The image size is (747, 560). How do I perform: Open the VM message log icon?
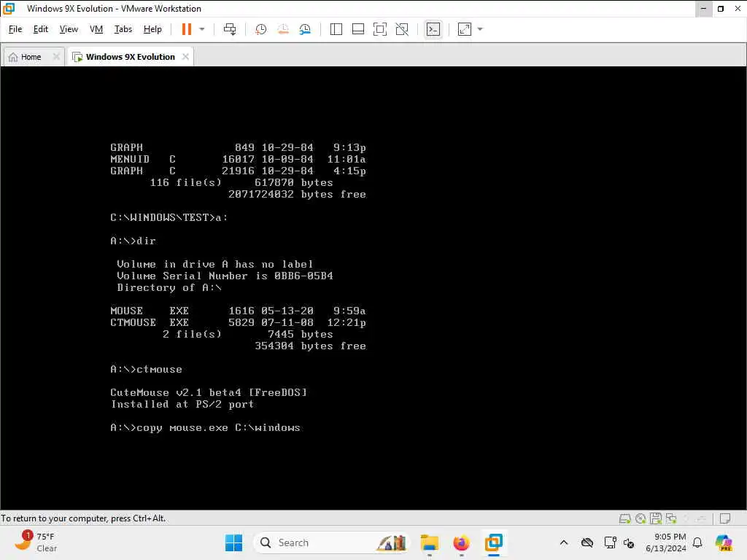coord(725,518)
